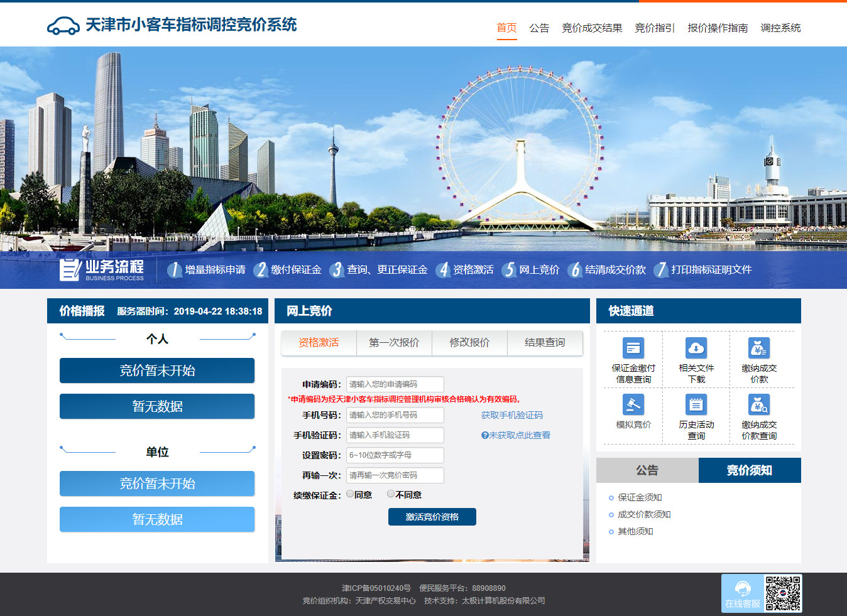Open 历史活动查询 calendar icon

pyautogui.click(x=696, y=404)
